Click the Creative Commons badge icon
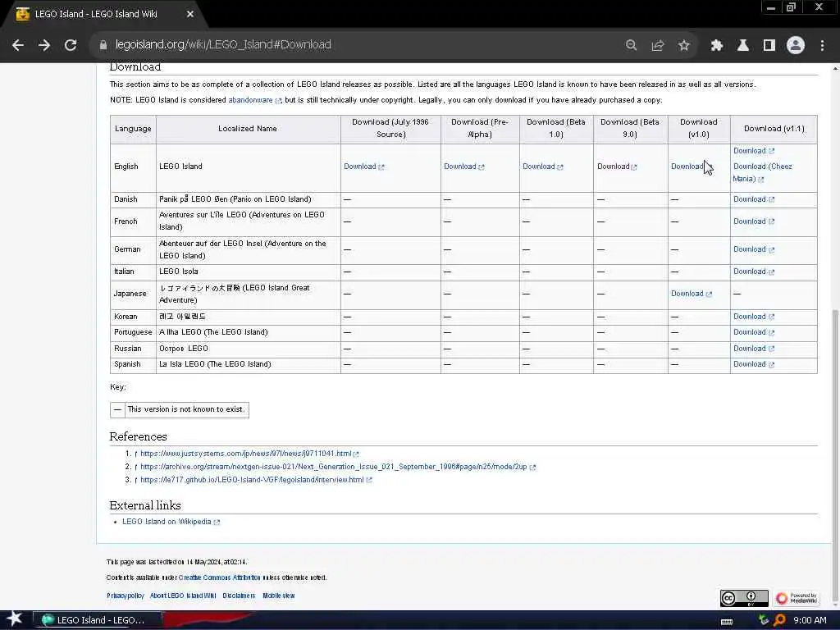 coord(744,598)
